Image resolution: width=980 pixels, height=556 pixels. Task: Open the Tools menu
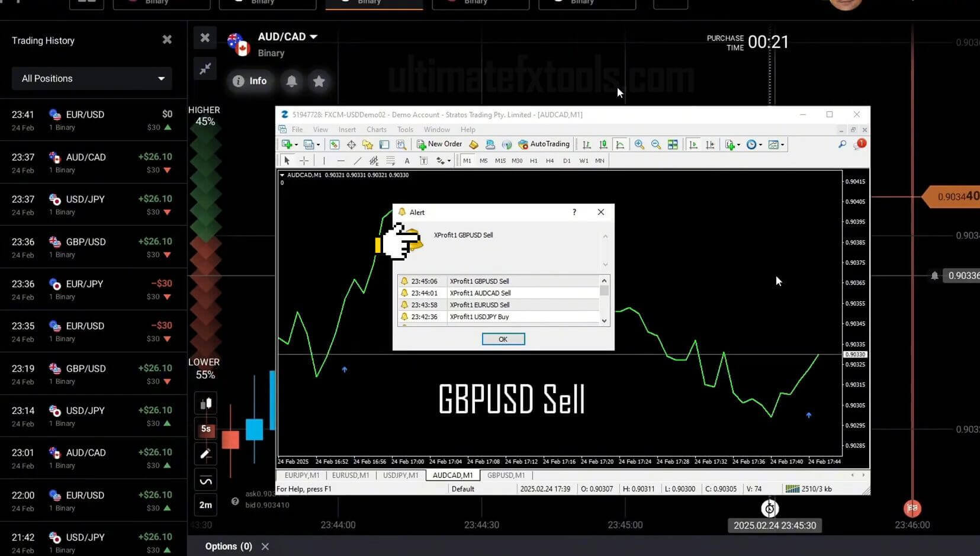pyautogui.click(x=405, y=129)
